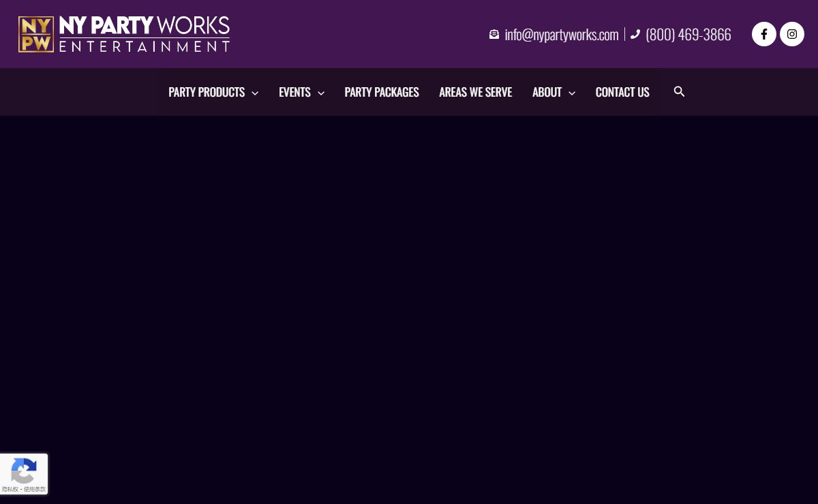Open the Party Products menu
Image resolution: width=818 pixels, height=504 pixels.
pos(207,92)
